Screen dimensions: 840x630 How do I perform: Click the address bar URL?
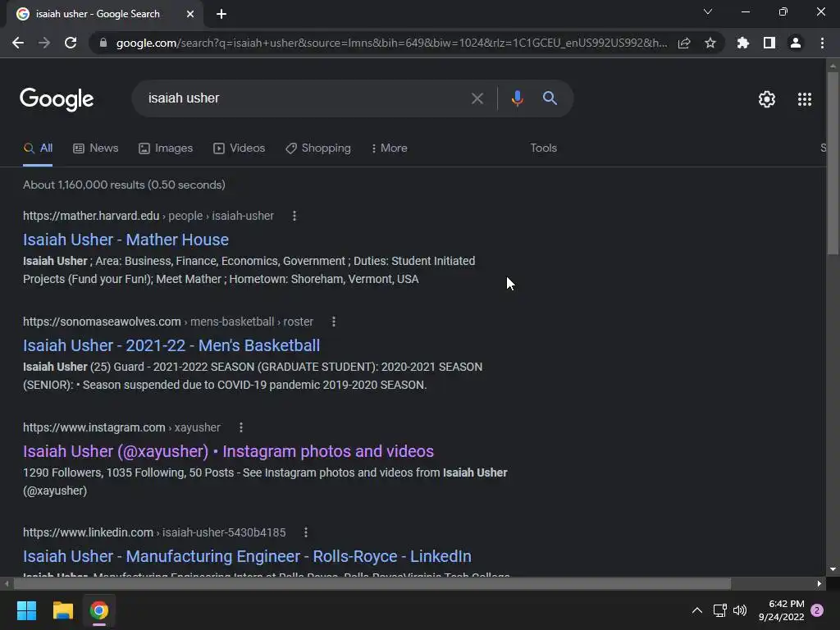[x=391, y=43]
